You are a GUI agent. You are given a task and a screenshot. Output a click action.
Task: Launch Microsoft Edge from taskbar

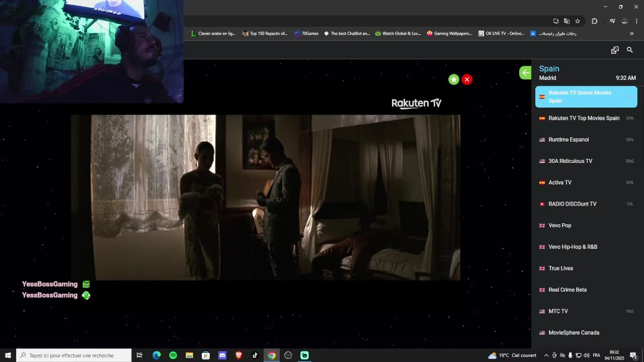(x=156, y=355)
